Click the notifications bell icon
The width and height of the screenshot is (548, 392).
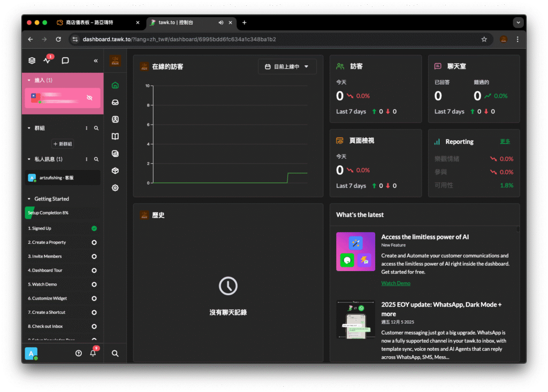coord(93,353)
